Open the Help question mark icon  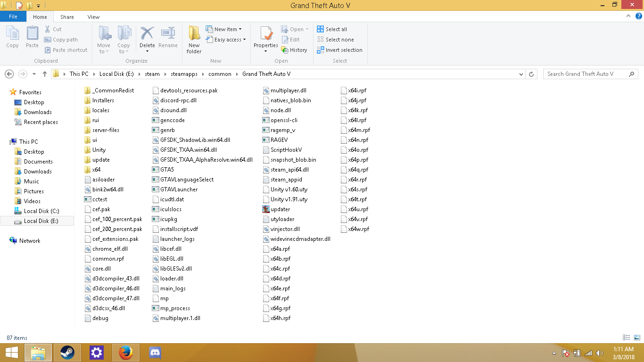639,16
